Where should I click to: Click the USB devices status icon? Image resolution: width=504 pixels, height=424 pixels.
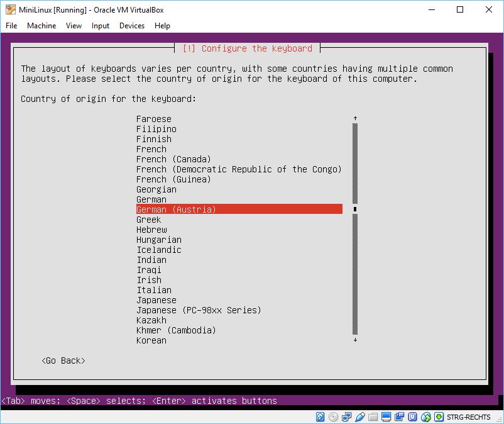360,416
